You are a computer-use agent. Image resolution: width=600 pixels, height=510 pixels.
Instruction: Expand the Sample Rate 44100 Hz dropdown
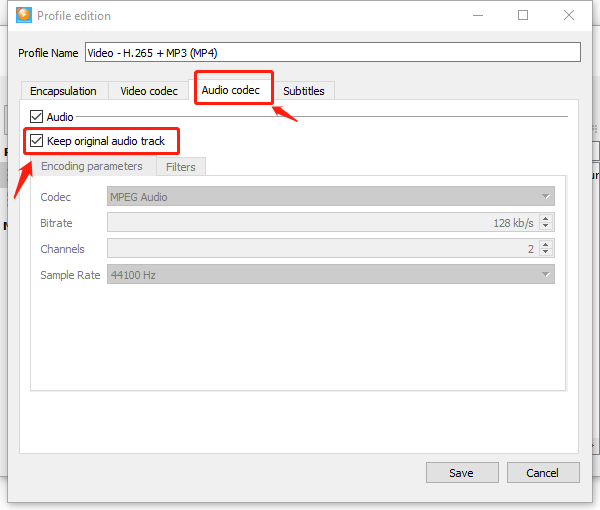pos(330,275)
